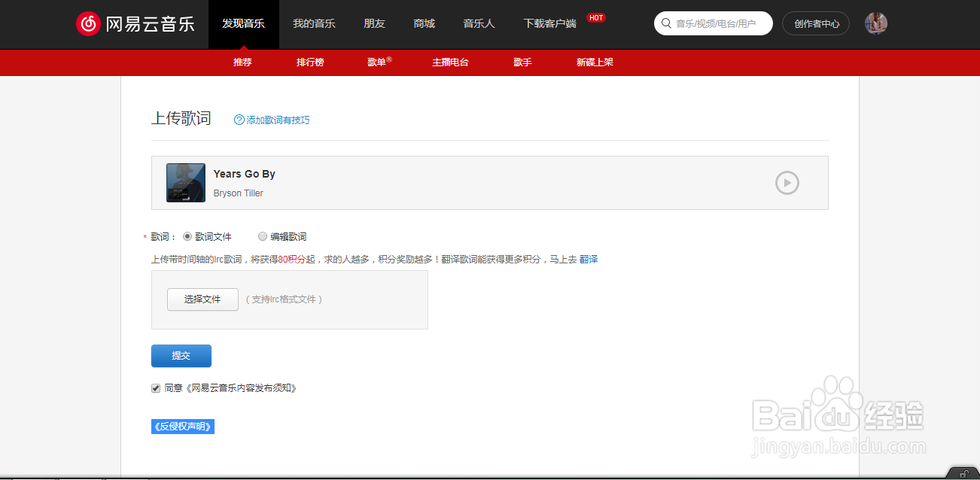The image size is (980, 480).
Task: Select the 歌词文件 radio option
Action: pos(187,236)
